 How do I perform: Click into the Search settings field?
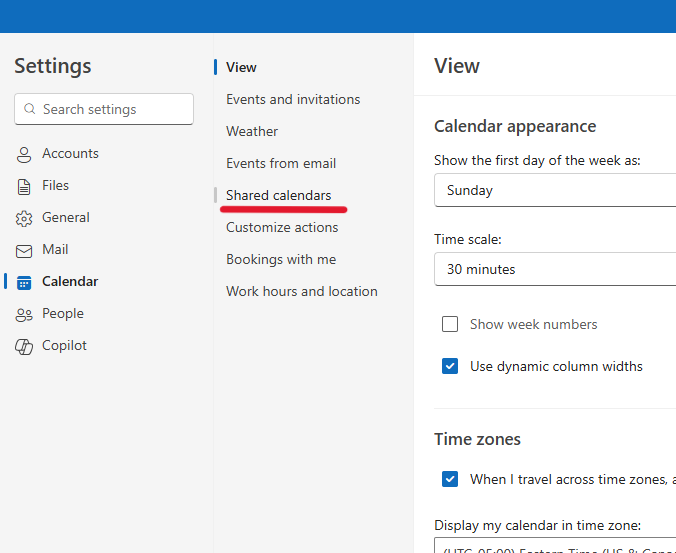[112, 110]
